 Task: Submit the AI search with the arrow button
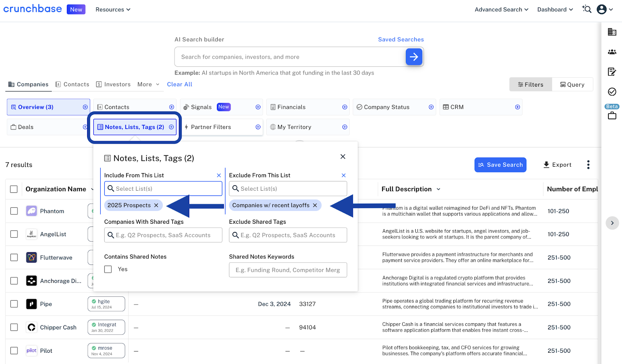(414, 57)
